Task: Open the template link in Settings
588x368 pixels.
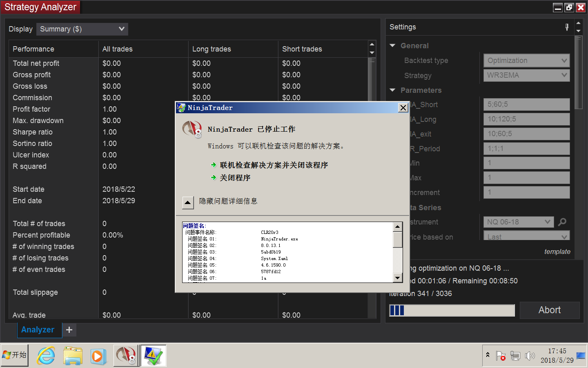Action: coord(557,252)
